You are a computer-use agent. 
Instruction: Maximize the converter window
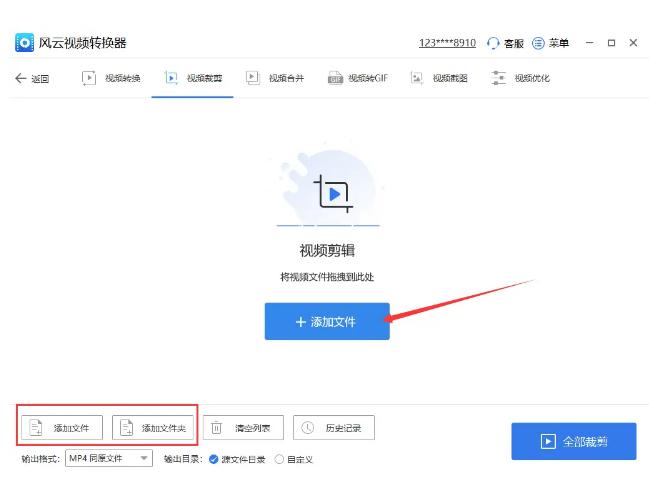point(611,43)
